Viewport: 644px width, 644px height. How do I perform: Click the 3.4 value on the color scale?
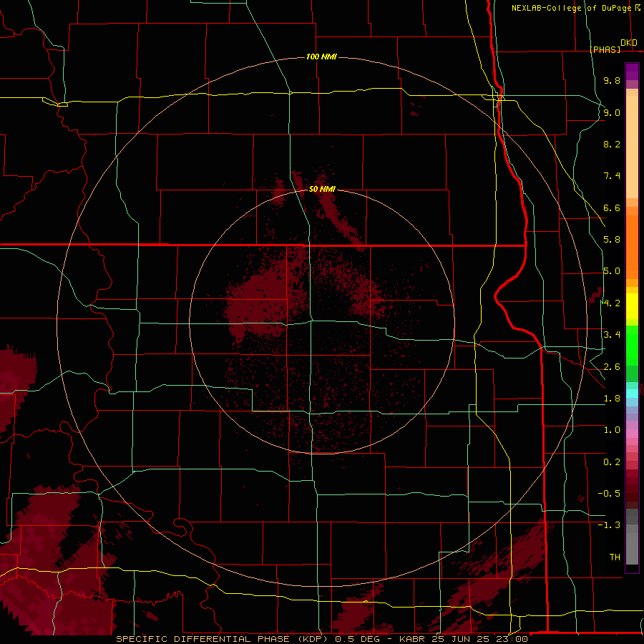tap(612, 335)
